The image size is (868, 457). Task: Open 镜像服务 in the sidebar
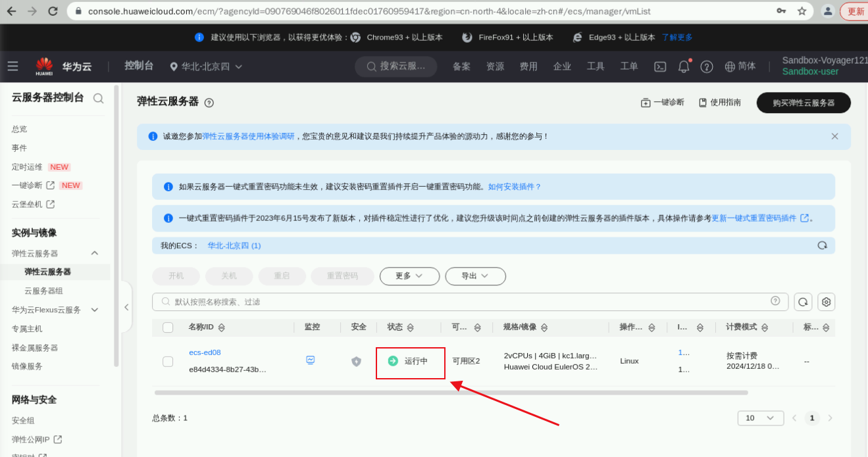pos(28,366)
